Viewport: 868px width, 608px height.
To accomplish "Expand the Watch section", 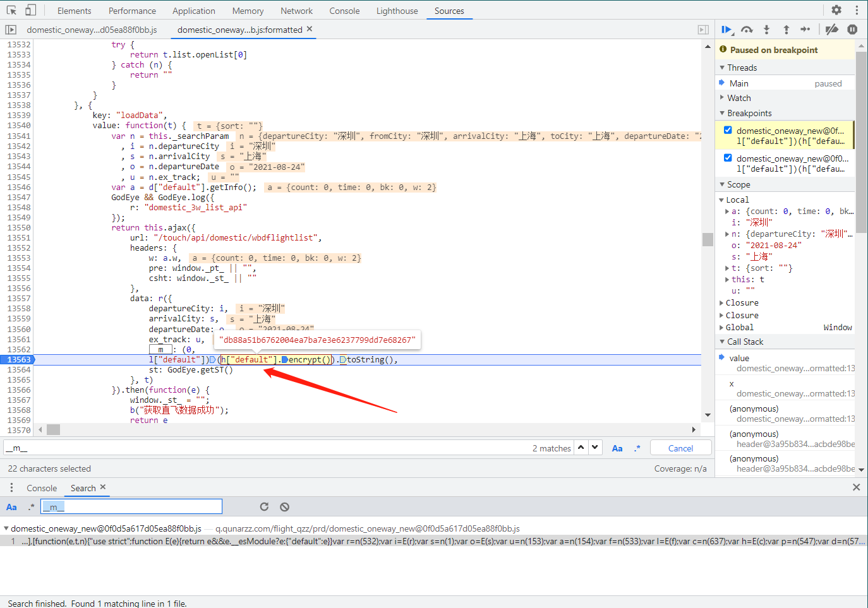I will tap(722, 98).
